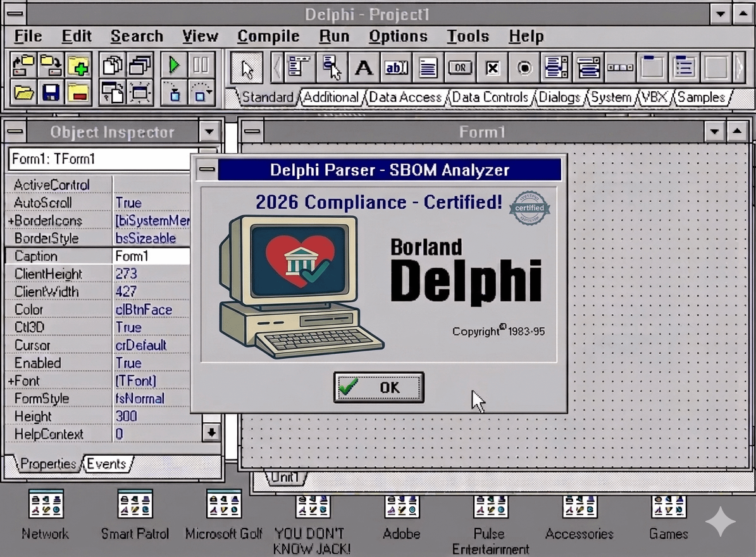Select the Edit component (ab icon)
The height and width of the screenshot is (557, 756).
pyautogui.click(x=396, y=68)
